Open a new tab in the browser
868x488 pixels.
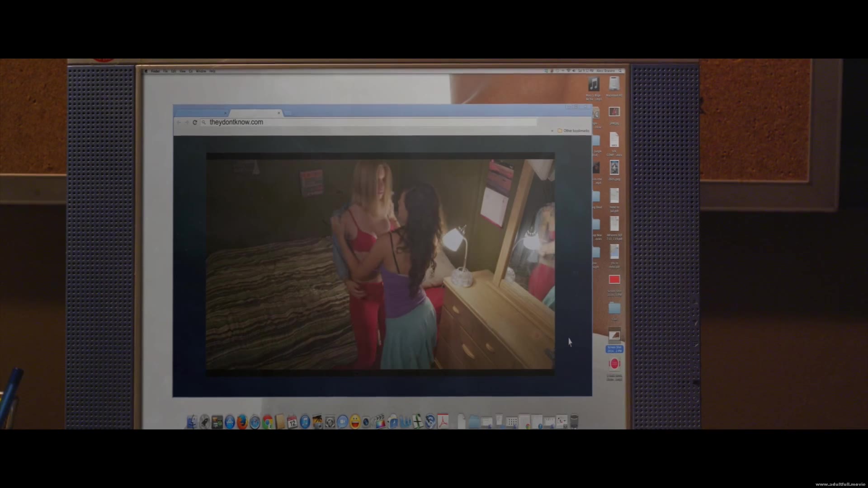click(288, 113)
